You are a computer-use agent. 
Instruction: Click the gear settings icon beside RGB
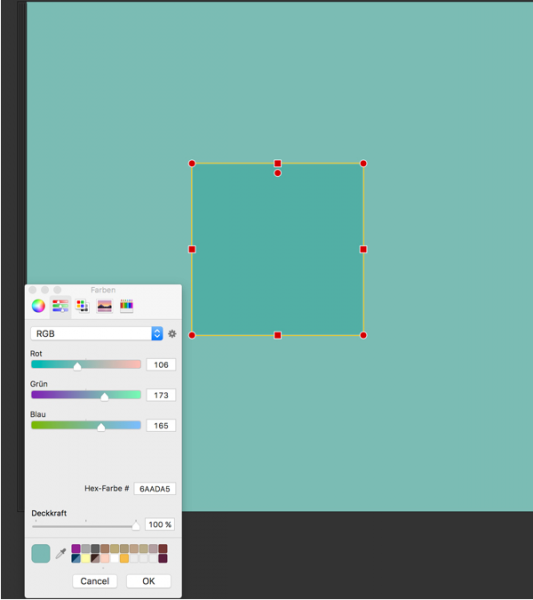[172, 334]
